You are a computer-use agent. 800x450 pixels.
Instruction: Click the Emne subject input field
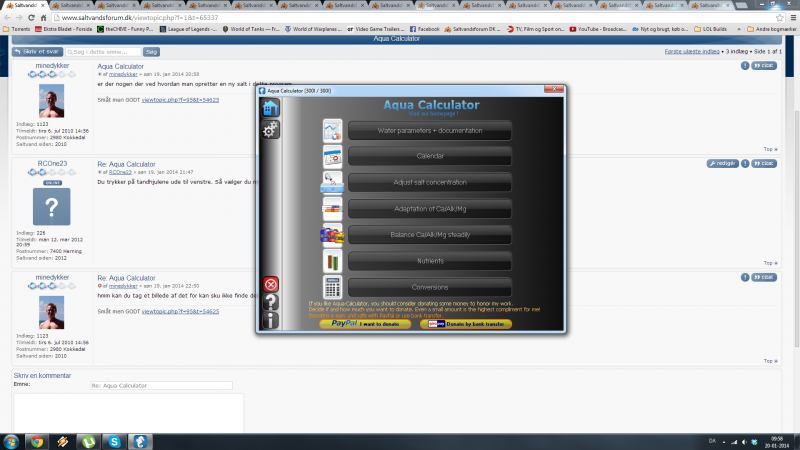(x=160, y=385)
